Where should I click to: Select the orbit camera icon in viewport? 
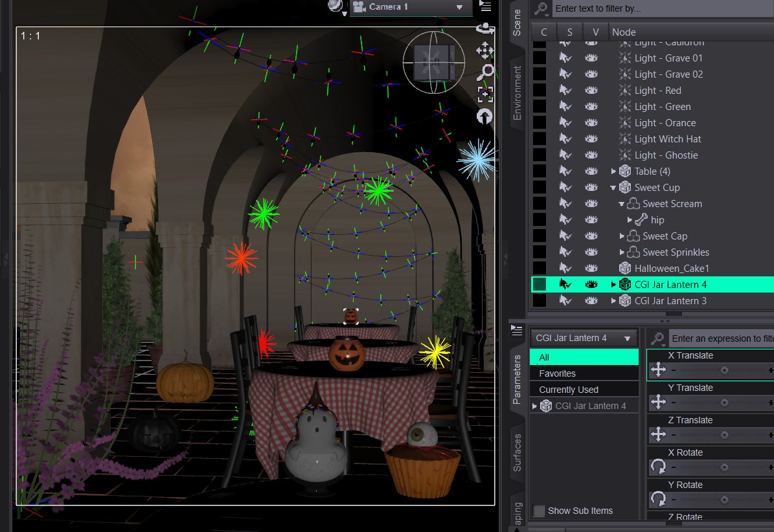[484, 28]
